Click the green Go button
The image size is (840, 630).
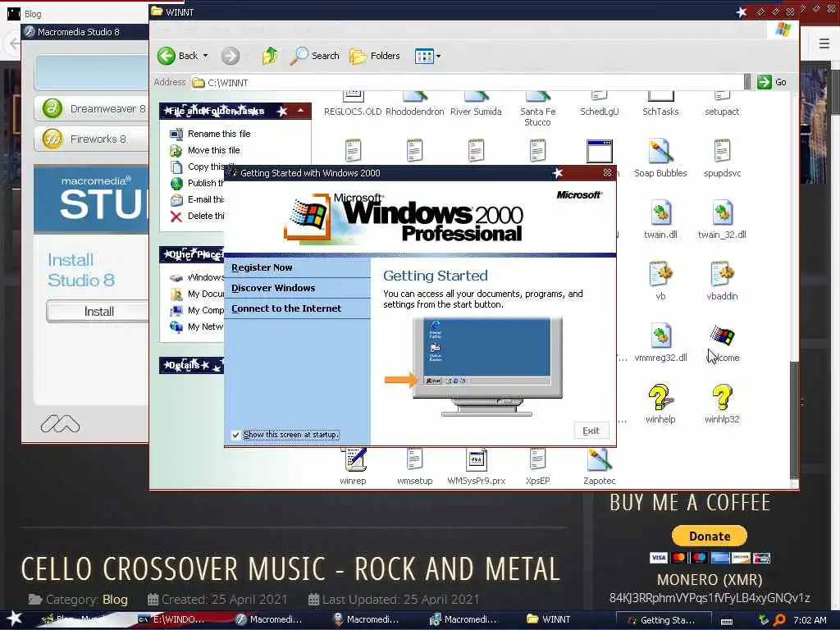coord(771,82)
